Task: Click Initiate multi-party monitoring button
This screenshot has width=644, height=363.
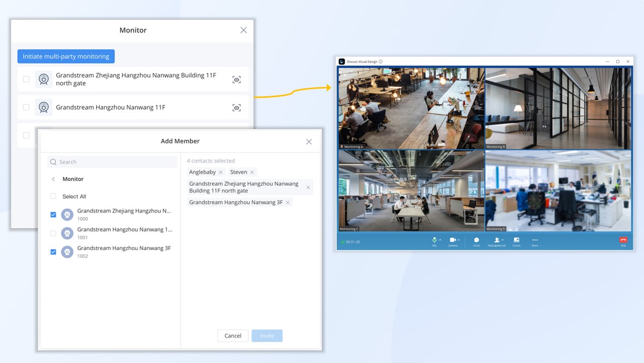Action: 66,56
